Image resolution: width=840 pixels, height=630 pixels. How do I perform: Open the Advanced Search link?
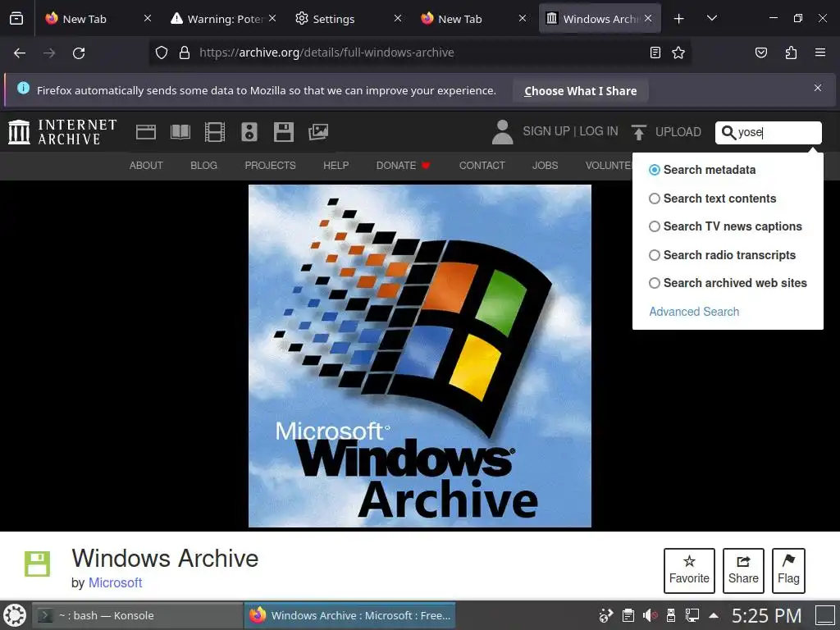(x=694, y=312)
